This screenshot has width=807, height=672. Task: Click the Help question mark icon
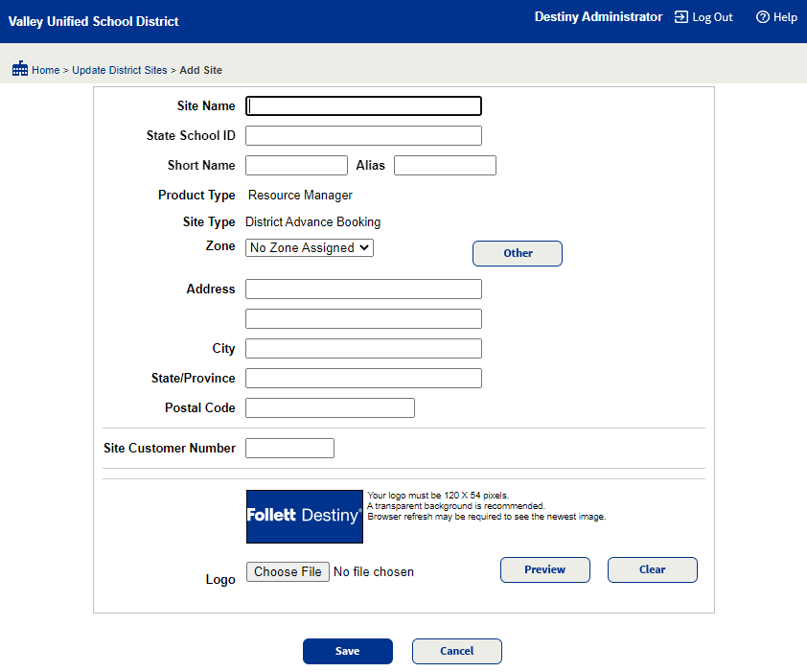click(763, 17)
